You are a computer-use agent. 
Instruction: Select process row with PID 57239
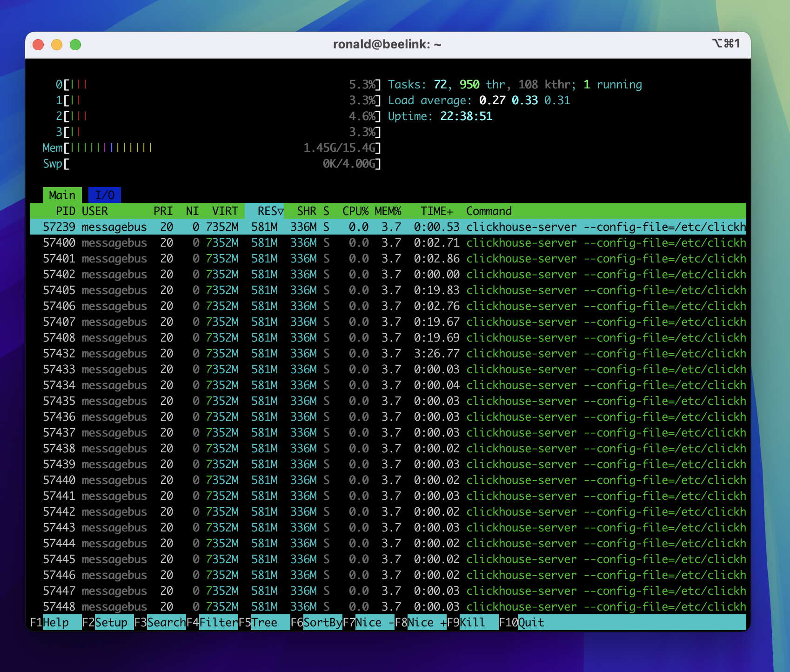click(388, 227)
